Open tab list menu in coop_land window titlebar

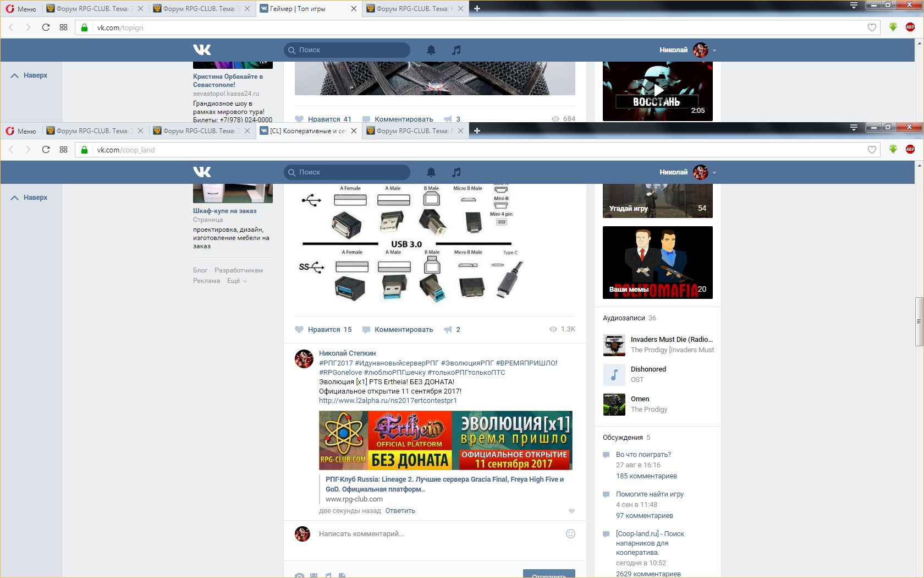(x=854, y=127)
